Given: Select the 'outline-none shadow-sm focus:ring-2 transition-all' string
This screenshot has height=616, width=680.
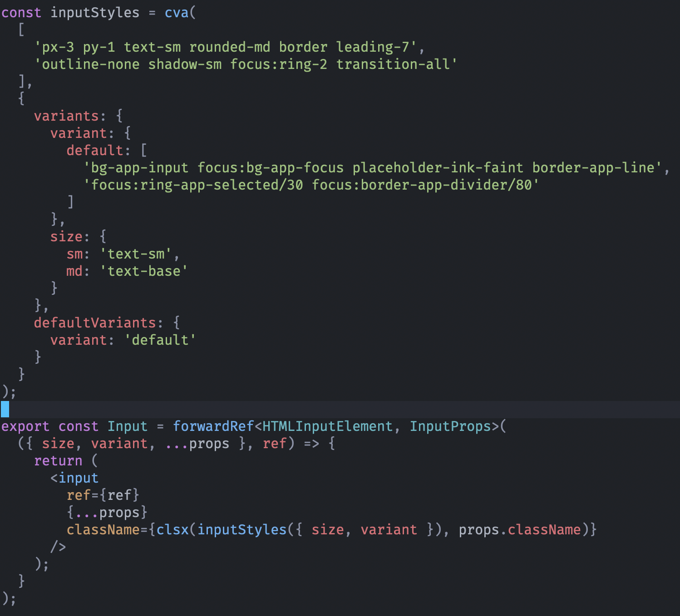Looking at the screenshot, I should coord(246,64).
